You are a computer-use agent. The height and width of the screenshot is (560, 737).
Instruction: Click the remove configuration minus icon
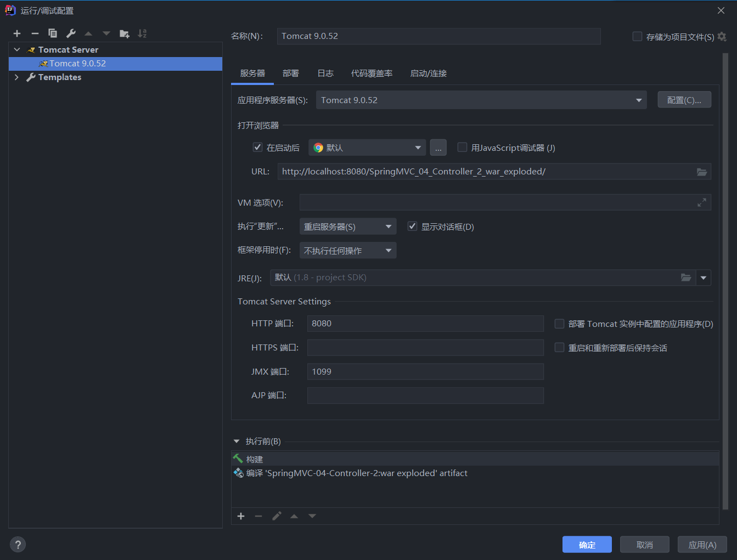34,33
